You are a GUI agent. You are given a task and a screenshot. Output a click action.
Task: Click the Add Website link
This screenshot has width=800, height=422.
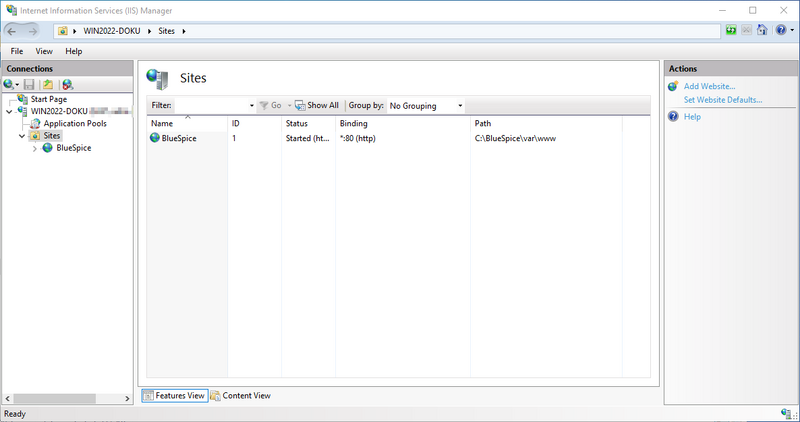pyautogui.click(x=709, y=87)
